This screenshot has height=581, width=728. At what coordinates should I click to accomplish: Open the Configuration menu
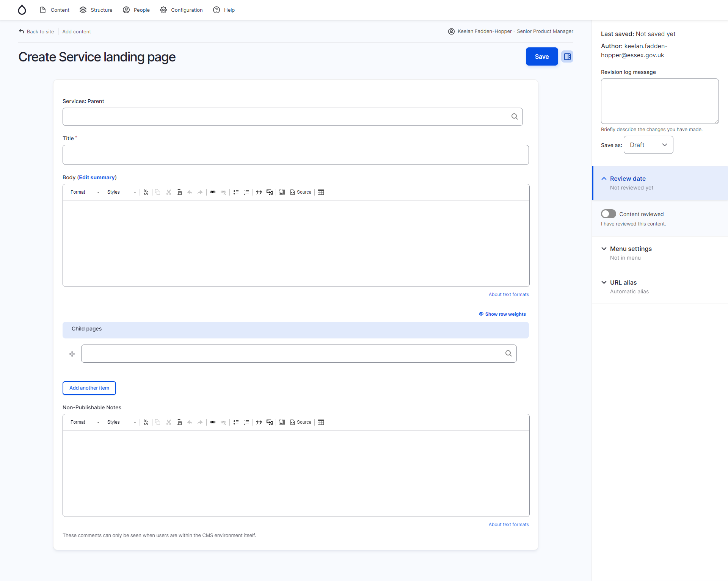coord(181,10)
